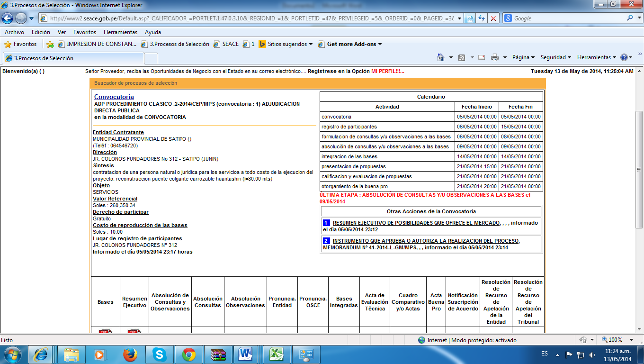Click the address bar URL field
Screen dimensions: 644x364
(252, 18)
